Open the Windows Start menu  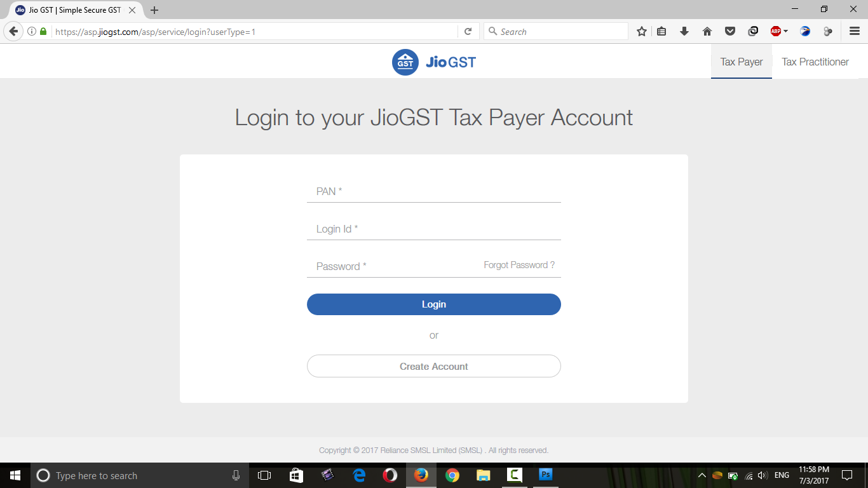point(15,475)
